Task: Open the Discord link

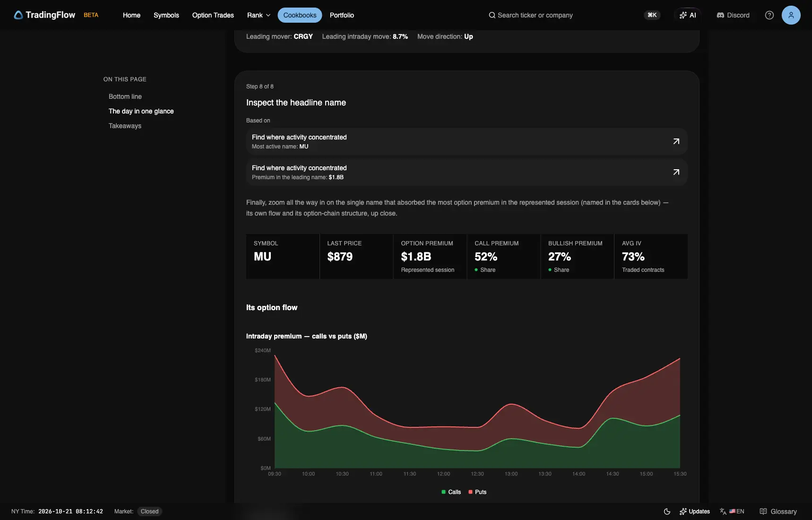Action: (733, 15)
